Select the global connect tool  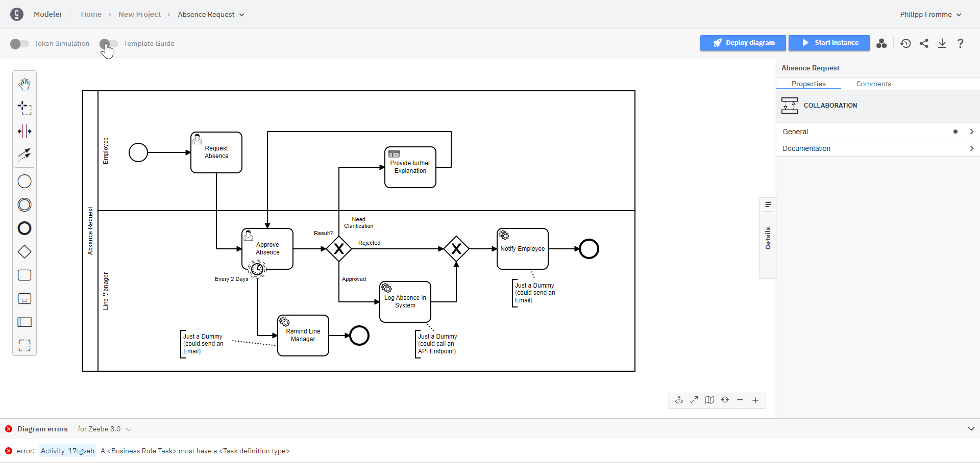[24, 155]
